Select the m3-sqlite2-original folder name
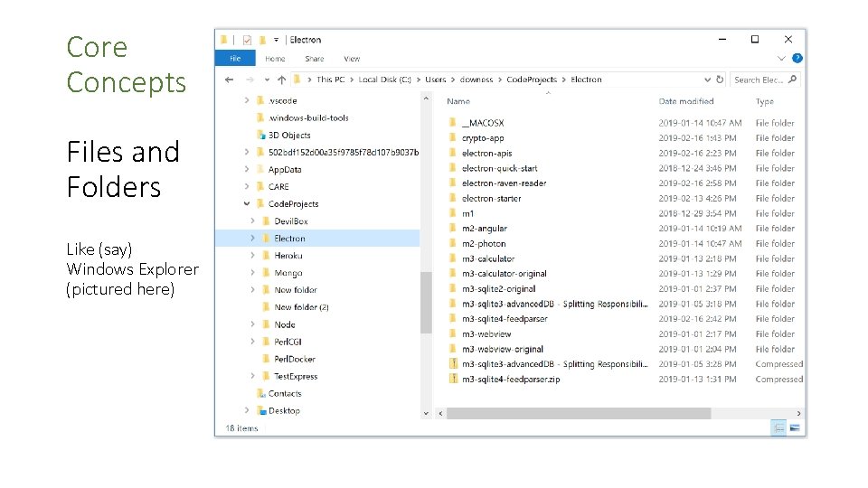Screen dimensions: 868x488 (499, 289)
